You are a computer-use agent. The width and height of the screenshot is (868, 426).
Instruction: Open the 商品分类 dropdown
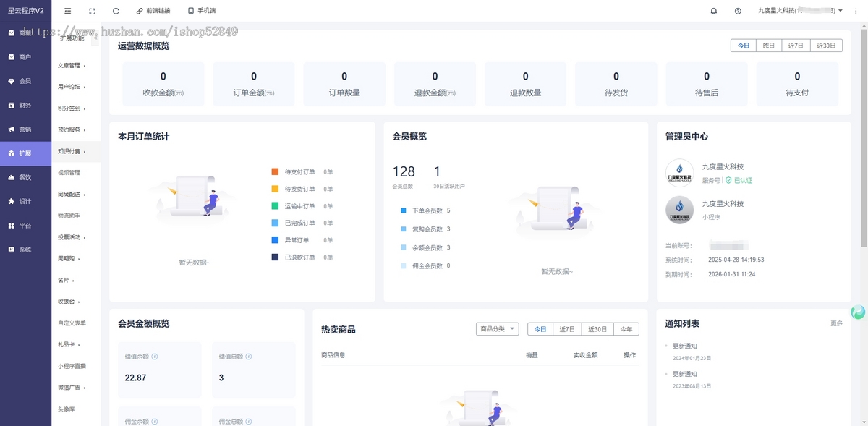498,329
